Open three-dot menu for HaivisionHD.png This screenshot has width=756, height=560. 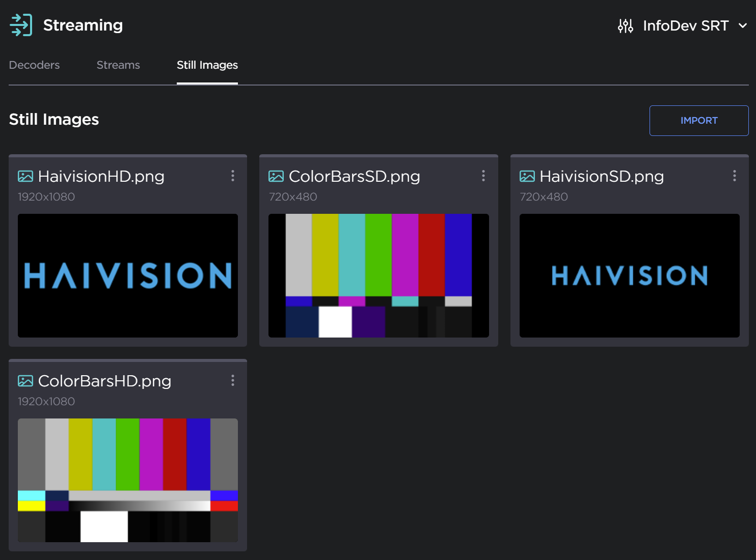pyautogui.click(x=233, y=176)
